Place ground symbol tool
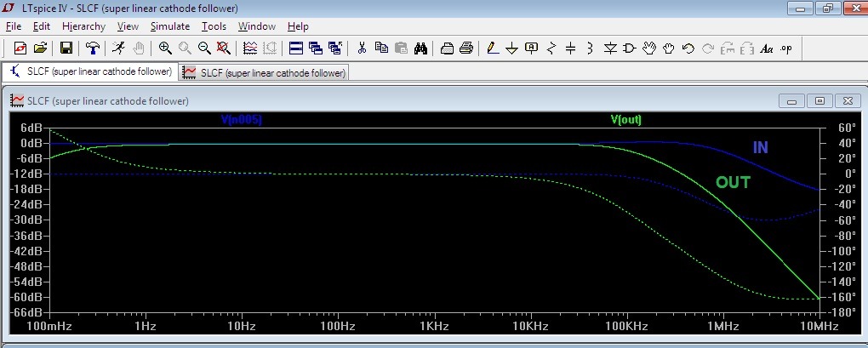This screenshot has width=868, height=348. coord(512,48)
